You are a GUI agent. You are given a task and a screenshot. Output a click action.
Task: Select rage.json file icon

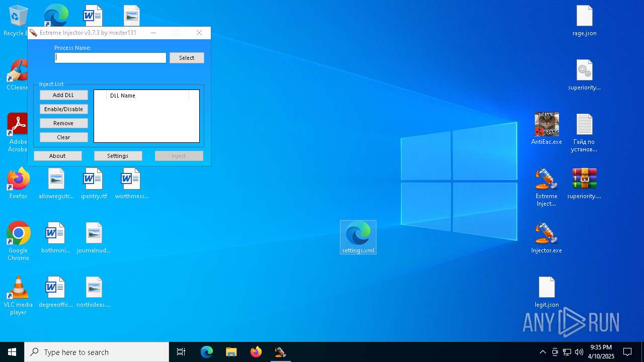(x=585, y=21)
